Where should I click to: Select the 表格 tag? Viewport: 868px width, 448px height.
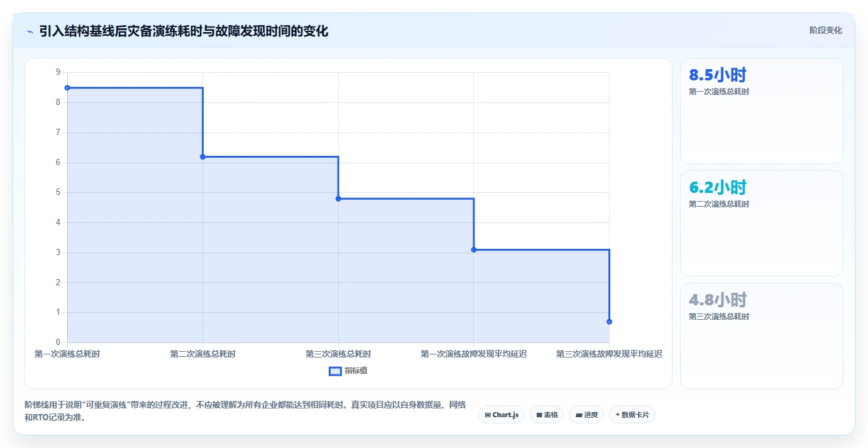547,415
